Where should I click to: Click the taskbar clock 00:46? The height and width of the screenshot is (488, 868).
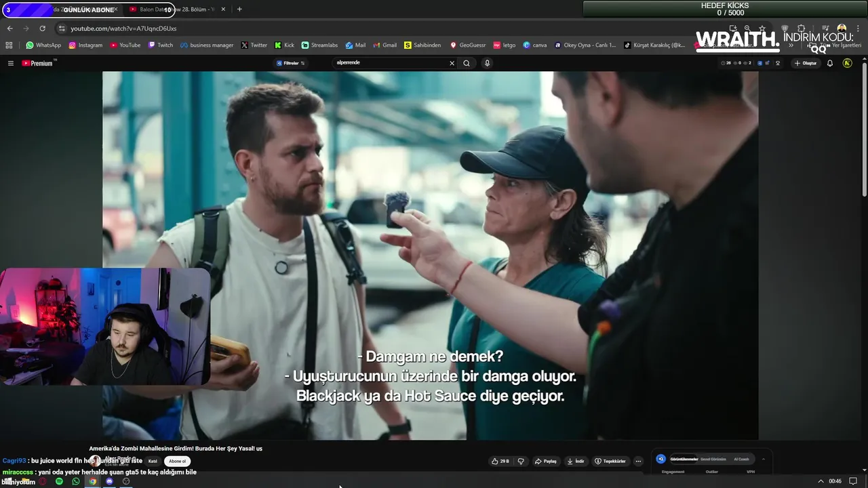pos(835,481)
